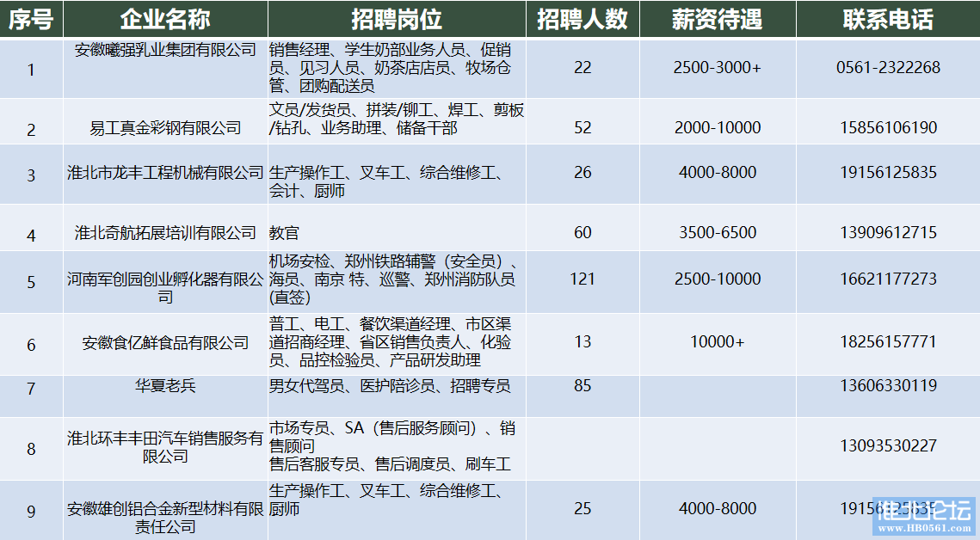Select 安徽雄创铝合金新型材料有限责任公司 cell

(x=165, y=518)
